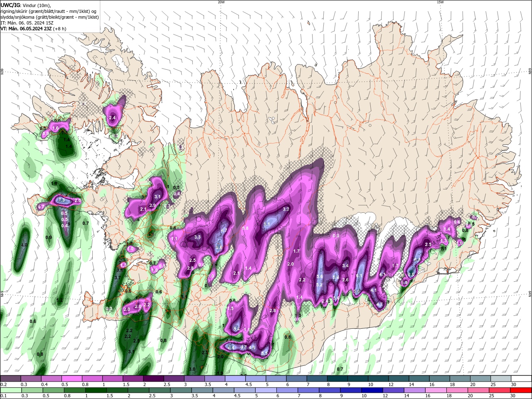Click the 'UWC/IG: Vindur (10m)' title line
Screen dimensions: 532x399
click(x=25, y=5)
